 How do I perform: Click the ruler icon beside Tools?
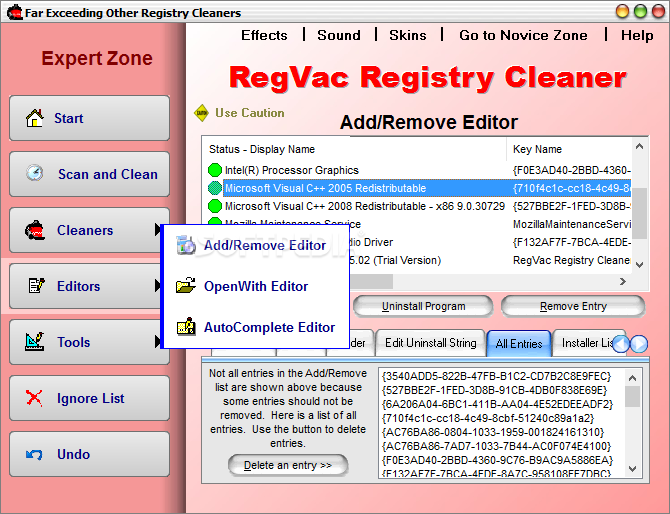coord(35,341)
